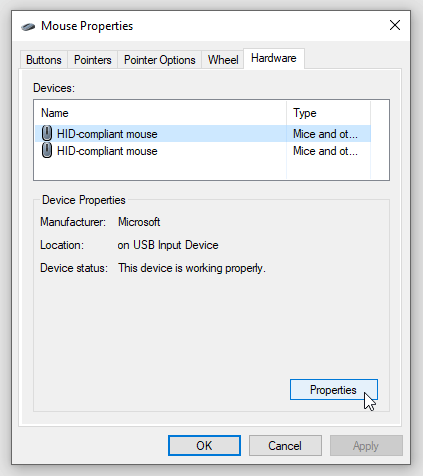The height and width of the screenshot is (476, 423).
Task: Click the greyed-out Apply button
Action: click(366, 445)
